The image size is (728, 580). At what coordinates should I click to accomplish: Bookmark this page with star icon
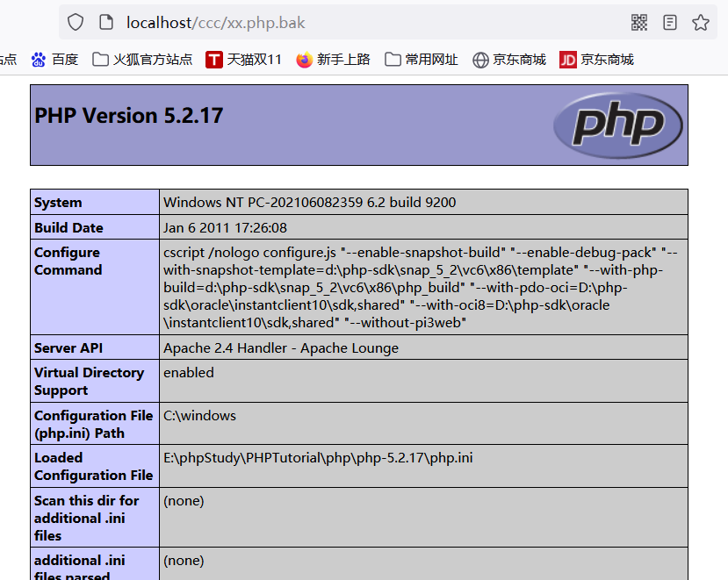700,22
